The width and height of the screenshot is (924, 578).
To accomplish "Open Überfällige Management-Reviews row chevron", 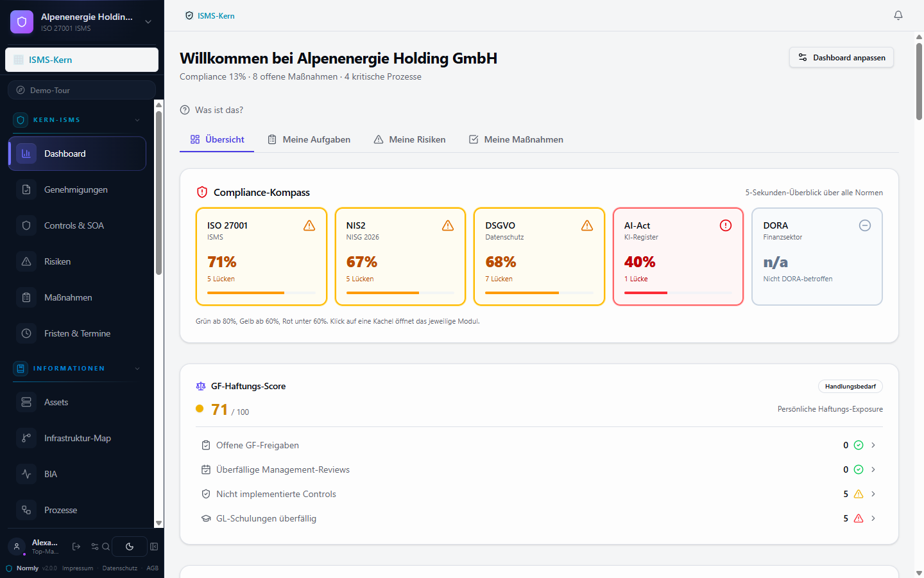I will coord(873,469).
